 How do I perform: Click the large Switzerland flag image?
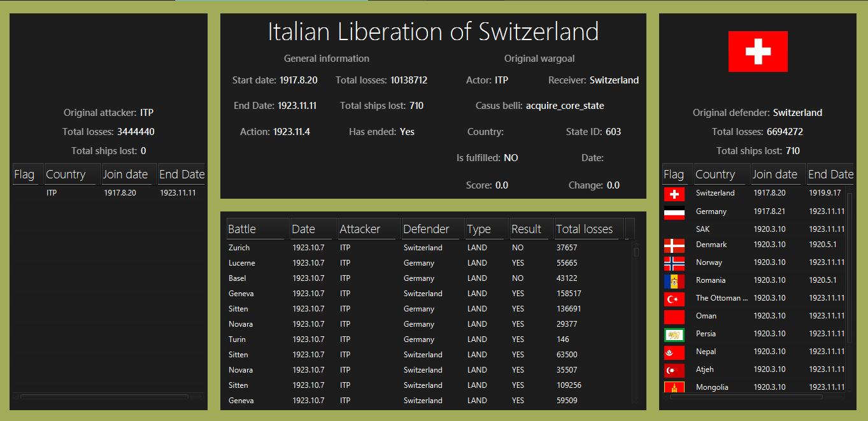tap(758, 52)
